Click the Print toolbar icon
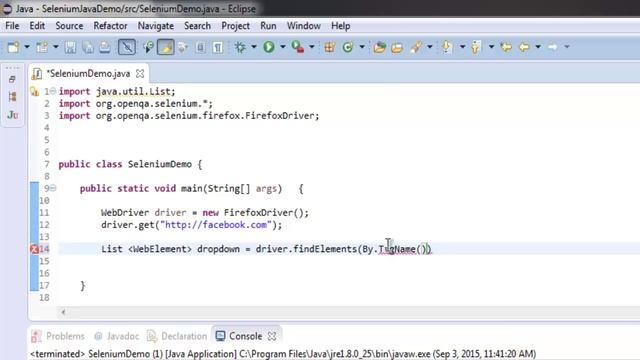The image size is (640, 360). (105, 47)
